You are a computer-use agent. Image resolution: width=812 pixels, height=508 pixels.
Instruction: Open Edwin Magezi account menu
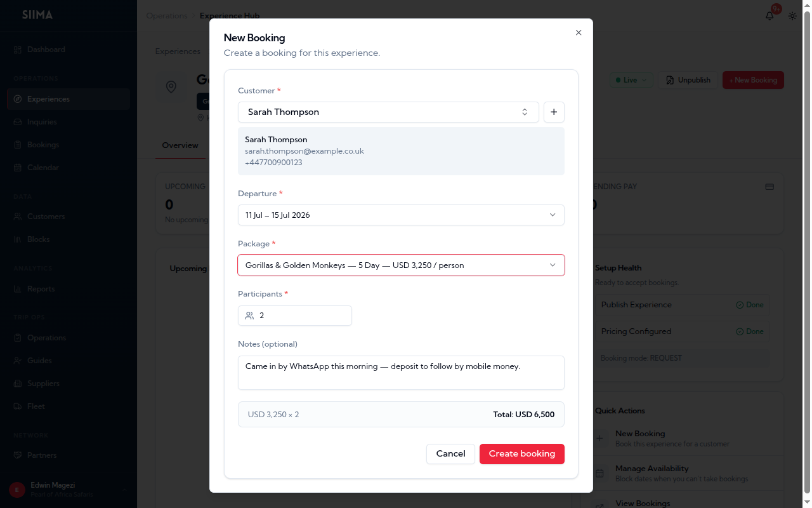click(69, 490)
